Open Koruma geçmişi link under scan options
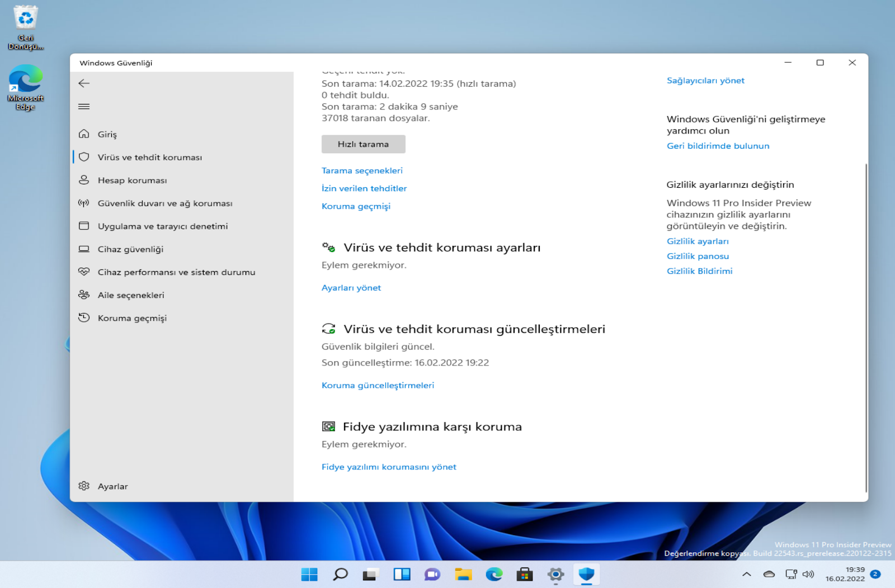The image size is (895, 588). pos(356,206)
